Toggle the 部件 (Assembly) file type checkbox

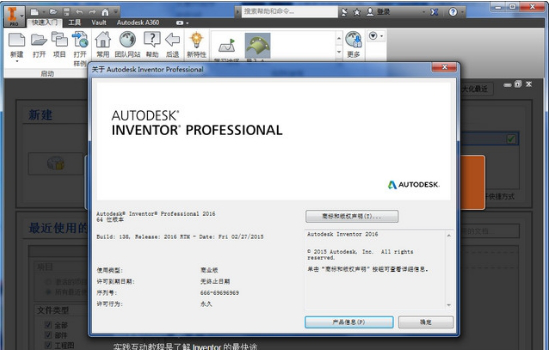[48, 335]
